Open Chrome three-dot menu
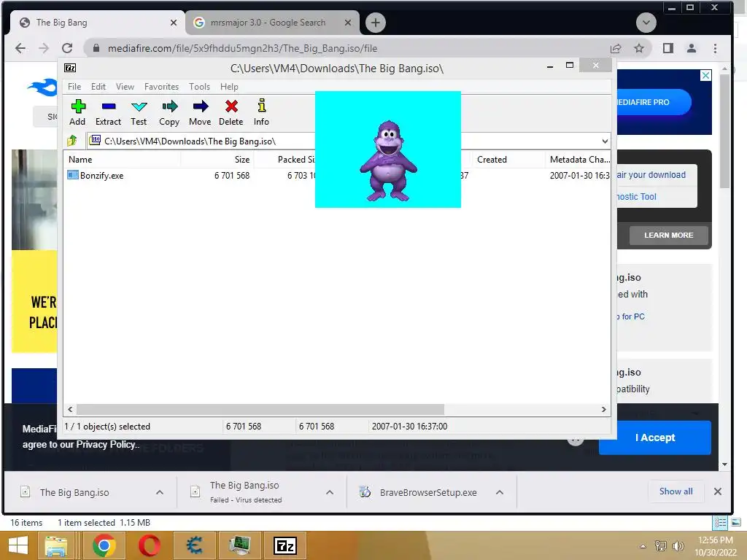Viewport: 747px width, 560px height. pyautogui.click(x=715, y=48)
